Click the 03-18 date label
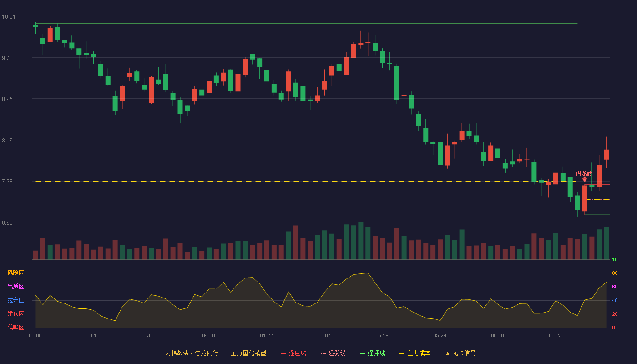 [93, 335]
